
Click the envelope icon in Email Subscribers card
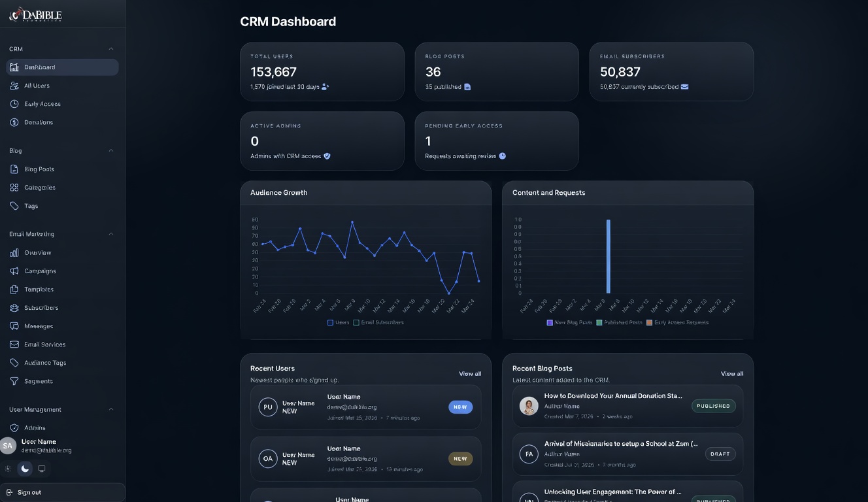click(684, 86)
